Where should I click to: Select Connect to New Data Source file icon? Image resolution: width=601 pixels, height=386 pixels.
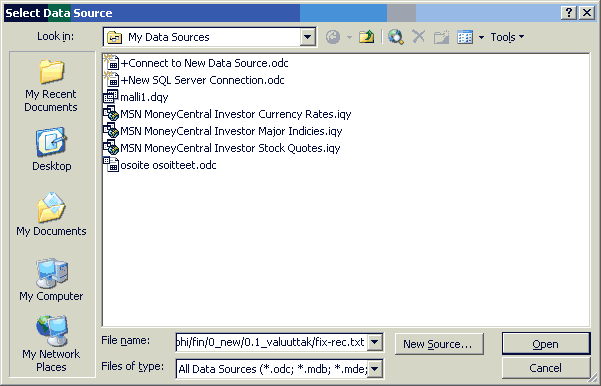[x=111, y=62]
